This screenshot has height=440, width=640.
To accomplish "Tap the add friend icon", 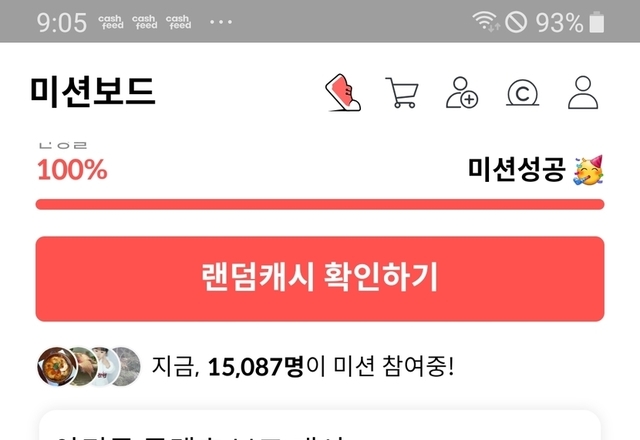I will pos(462,93).
